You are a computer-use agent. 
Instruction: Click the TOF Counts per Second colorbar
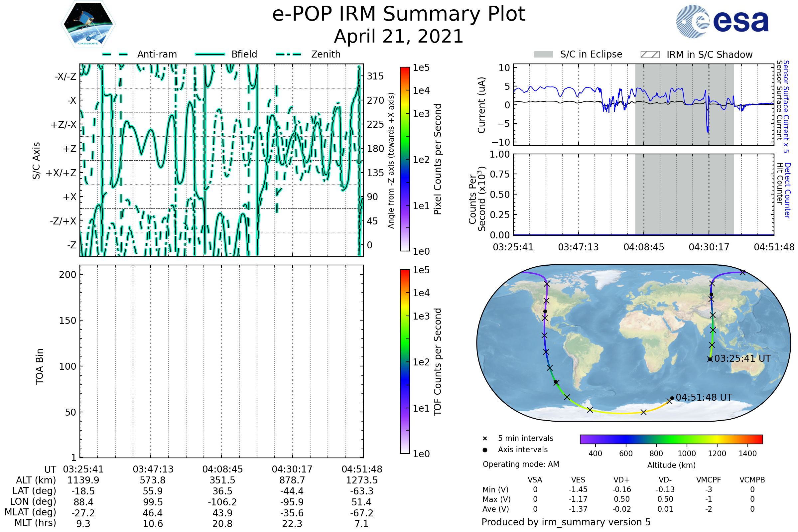coord(405,362)
